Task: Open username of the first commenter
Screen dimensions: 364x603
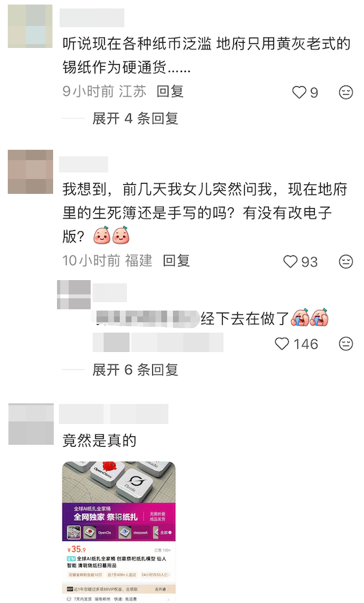Action: click(92, 18)
